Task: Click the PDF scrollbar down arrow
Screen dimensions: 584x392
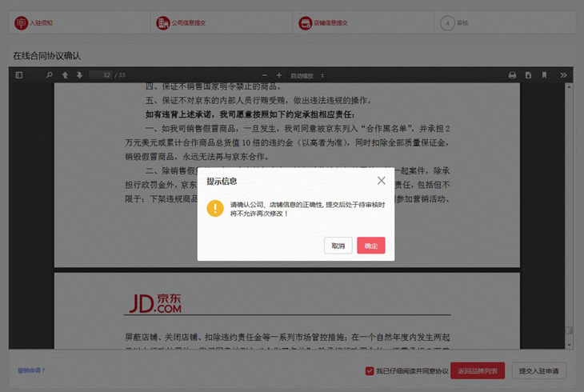Action: point(569,346)
